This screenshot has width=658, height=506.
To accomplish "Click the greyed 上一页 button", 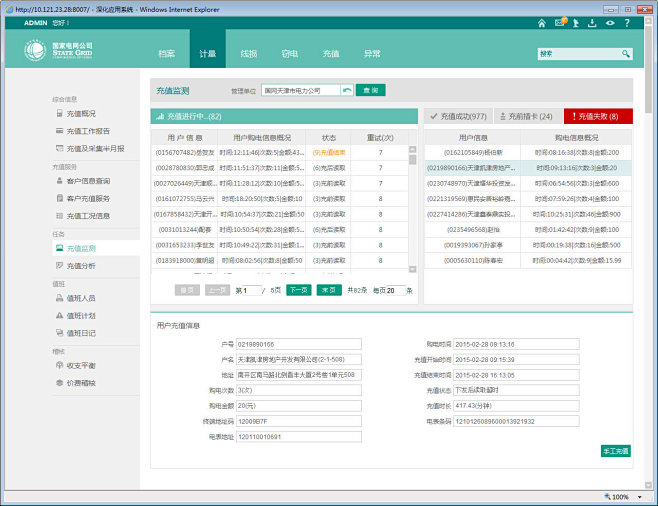I will tap(218, 290).
